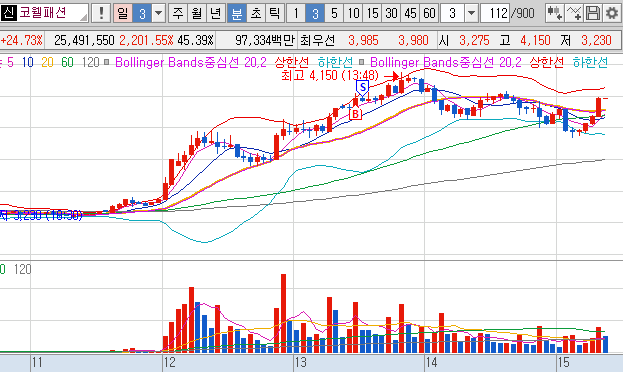Click the 3,985 best ask price
This screenshot has height=372, width=623.
click(x=363, y=40)
